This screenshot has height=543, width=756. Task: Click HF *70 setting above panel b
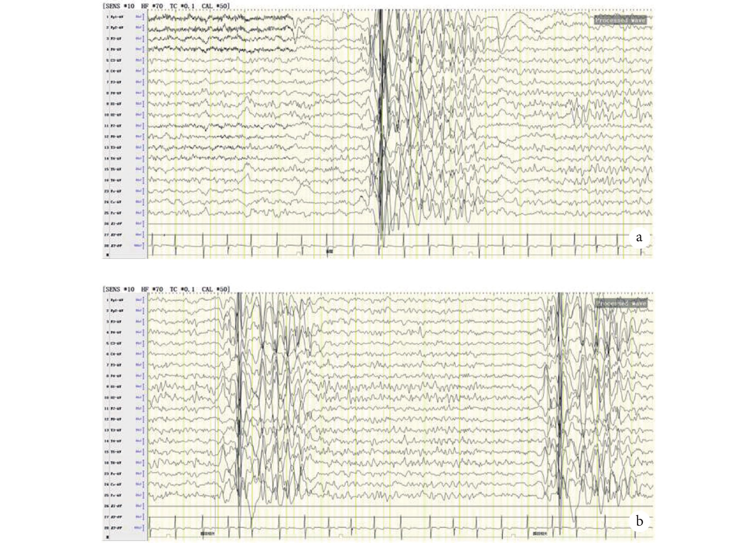[152, 289]
